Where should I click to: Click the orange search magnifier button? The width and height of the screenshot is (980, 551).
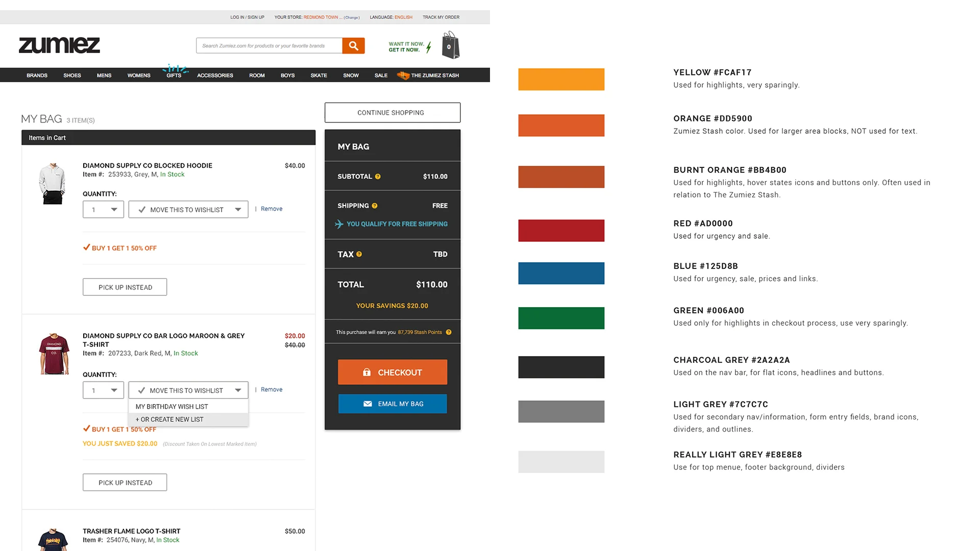353,46
